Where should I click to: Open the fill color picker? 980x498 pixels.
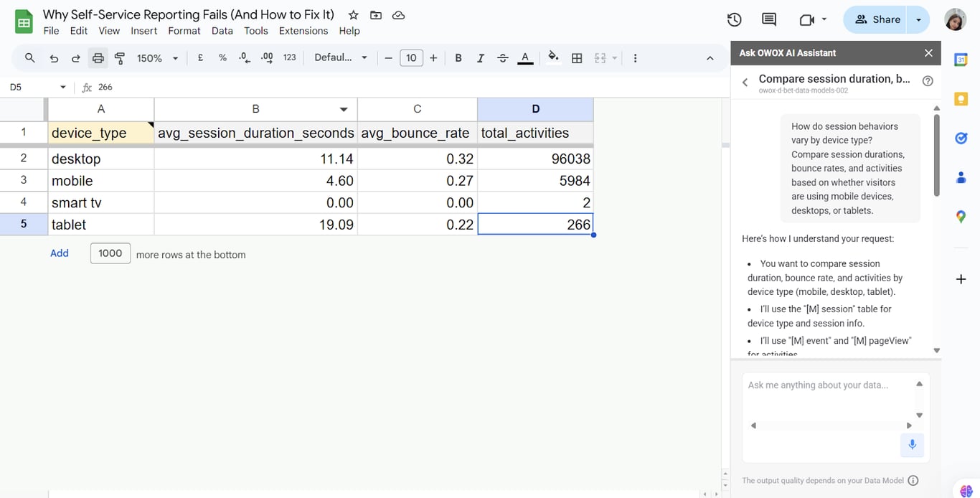point(553,57)
